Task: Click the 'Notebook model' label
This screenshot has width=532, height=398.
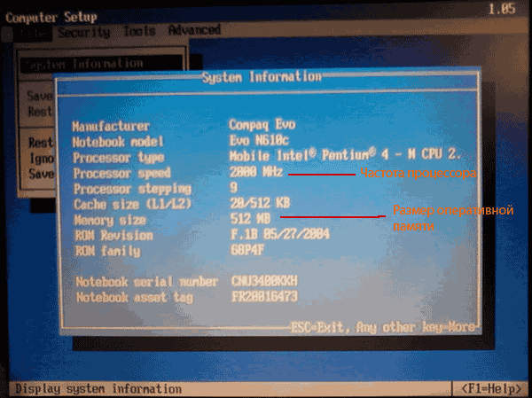Action: click(x=118, y=142)
